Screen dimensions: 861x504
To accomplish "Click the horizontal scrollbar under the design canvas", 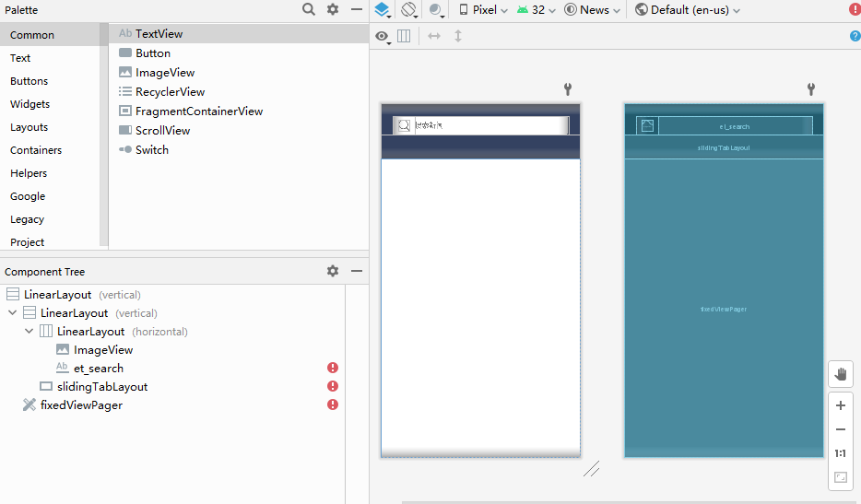I will click(627, 502).
